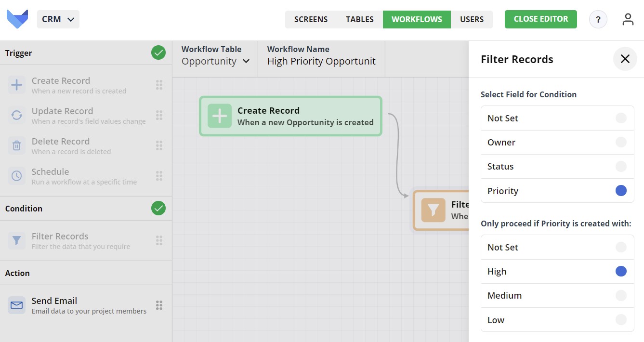The image size is (644, 342).
Task: Click the Filter Records funnel icon in sidebar
Action: click(17, 240)
